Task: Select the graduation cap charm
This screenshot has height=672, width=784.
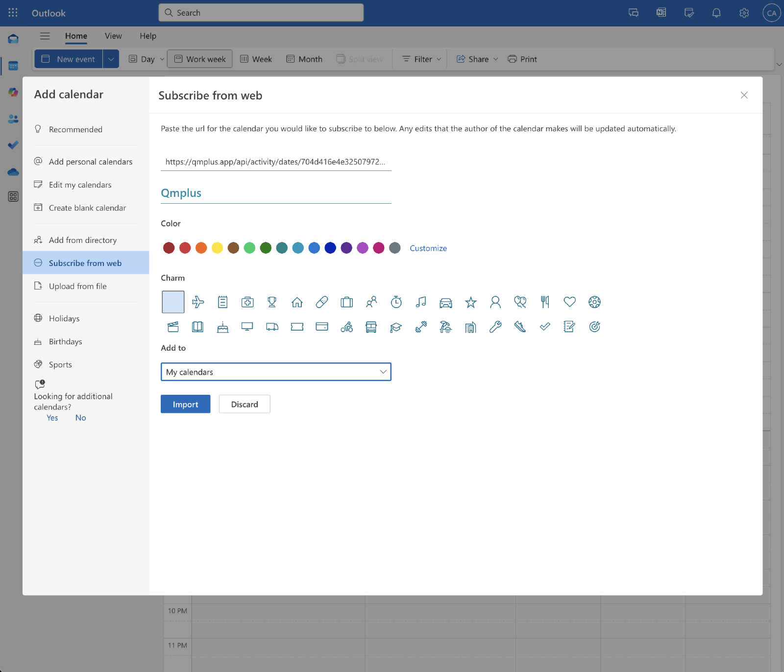Action: coord(396,327)
